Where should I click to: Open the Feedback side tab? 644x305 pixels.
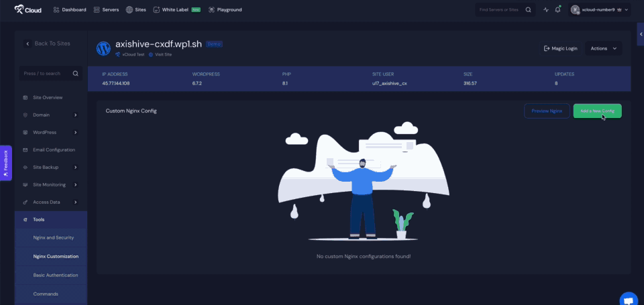coord(6,163)
